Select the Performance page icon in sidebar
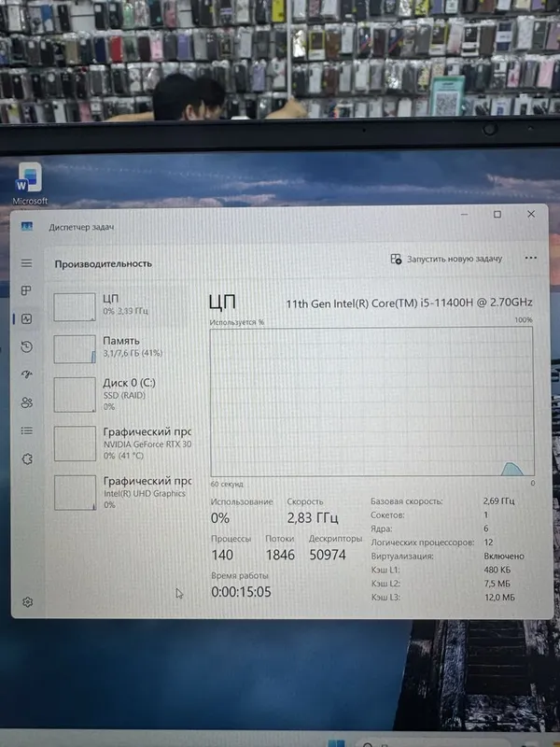Viewport: 560px width, 747px height. tap(27, 318)
